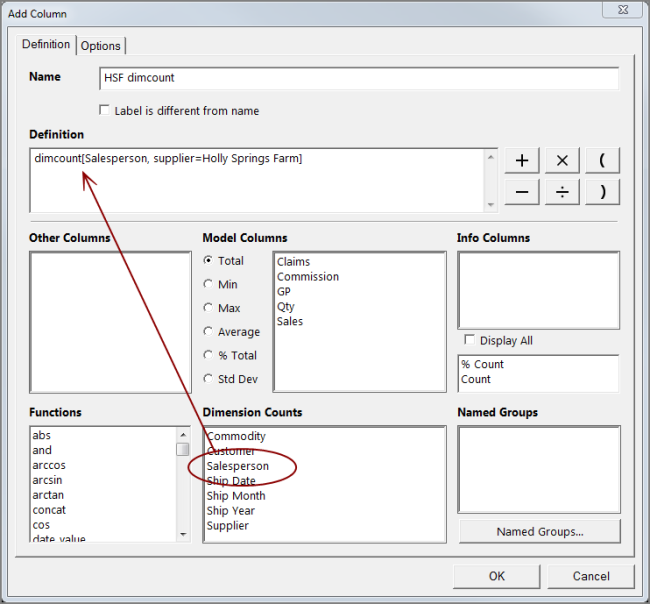Select Sales in Model Columns
The image size is (650, 604).
[290, 322]
